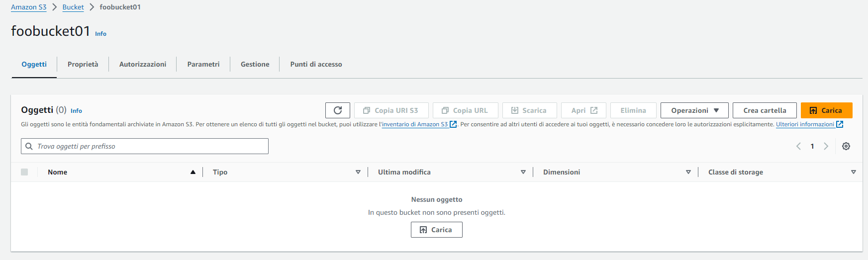Sort by Ultima modifica column arrow
The width and height of the screenshot is (868, 260).
(523, 172)
